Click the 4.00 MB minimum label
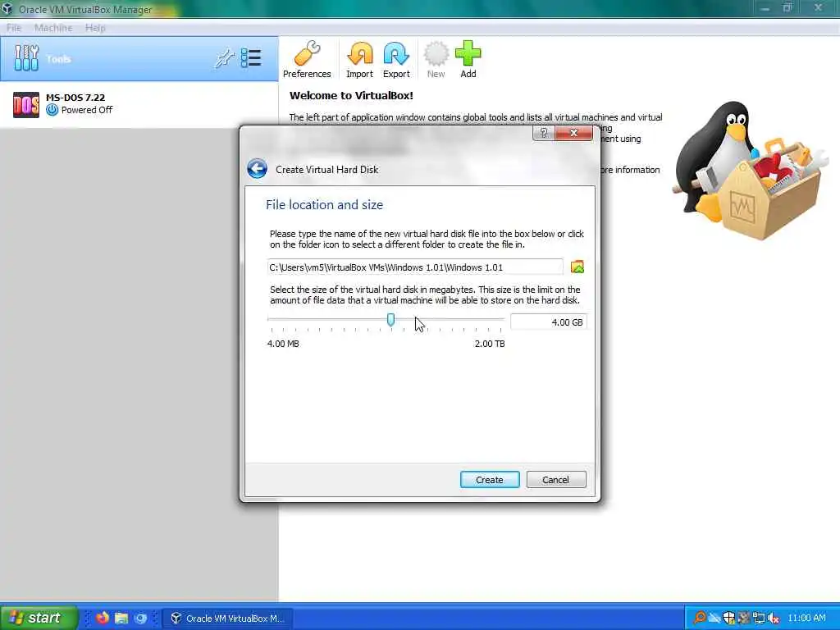The image size is (840, 630). (283, 344)
